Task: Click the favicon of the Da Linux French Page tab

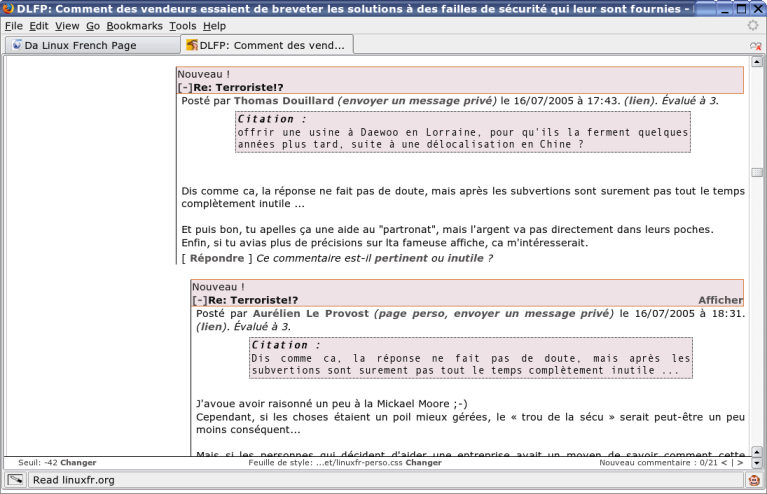Action: [17, 45]
